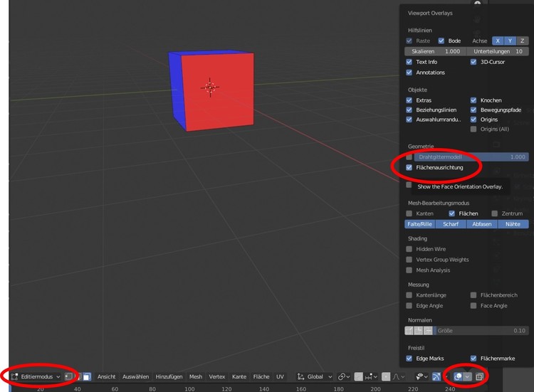Screen dimensions: 534x392
Task: Open the Hinzufügen menu
Action: [x=169, y=376]
